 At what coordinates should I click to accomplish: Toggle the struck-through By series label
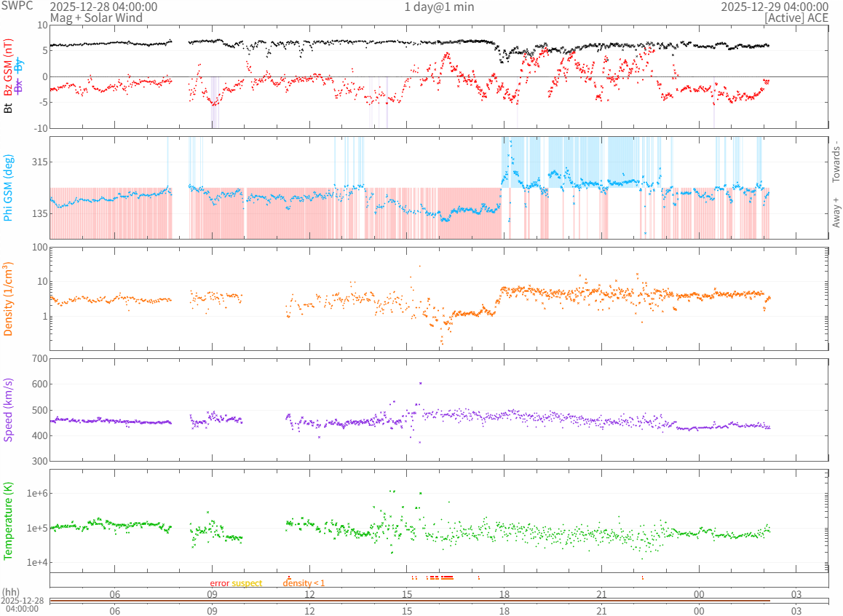(x=19, y=64)
